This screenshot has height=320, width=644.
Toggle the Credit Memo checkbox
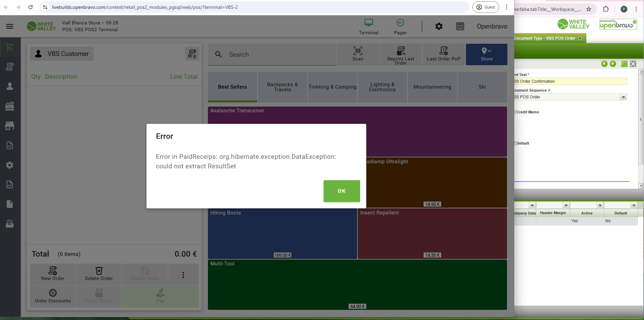(514, 112)
